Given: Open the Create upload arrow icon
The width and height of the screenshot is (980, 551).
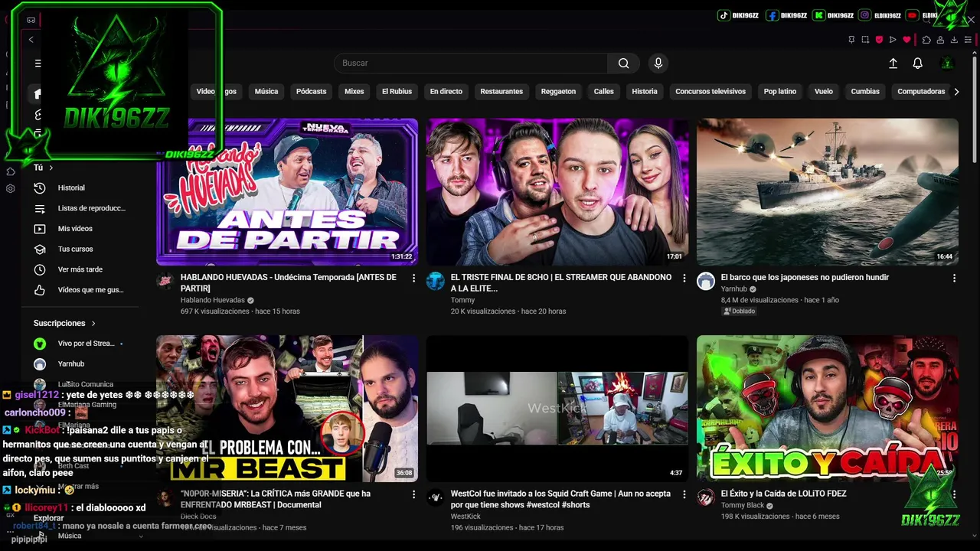Looking at the screenshot, I should click(x=893, y=64).
